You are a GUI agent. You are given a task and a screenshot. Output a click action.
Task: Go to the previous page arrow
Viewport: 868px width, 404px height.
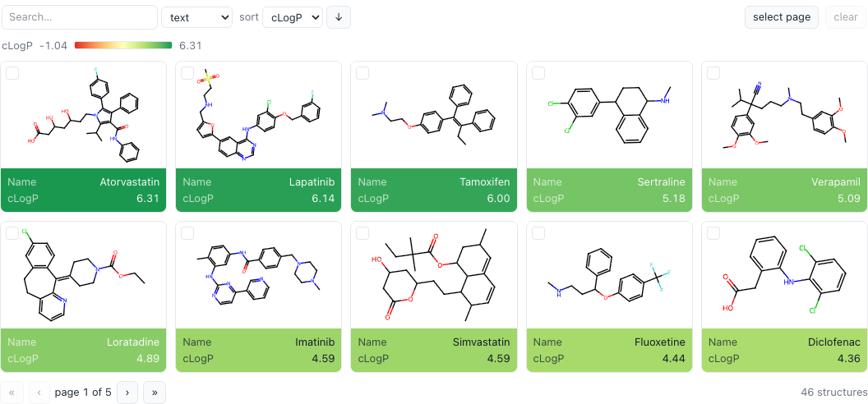tap(39, 393)
